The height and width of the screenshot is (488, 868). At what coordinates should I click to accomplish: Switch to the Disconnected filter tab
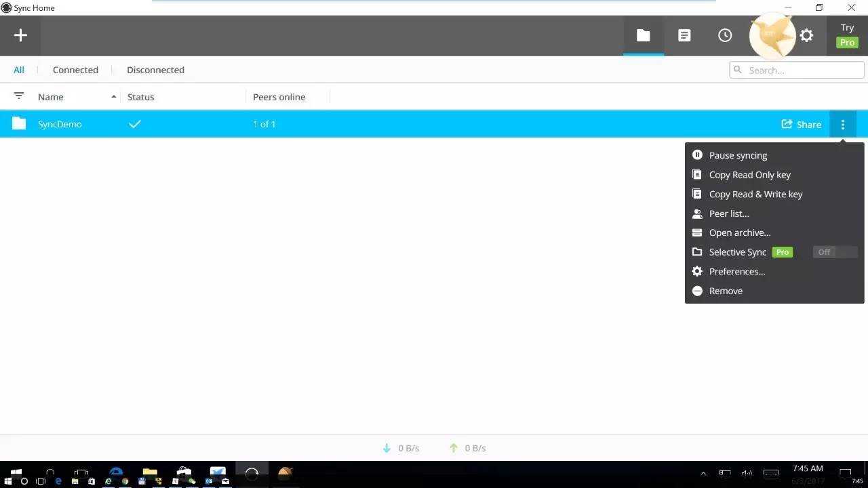[x=155, y=70]
